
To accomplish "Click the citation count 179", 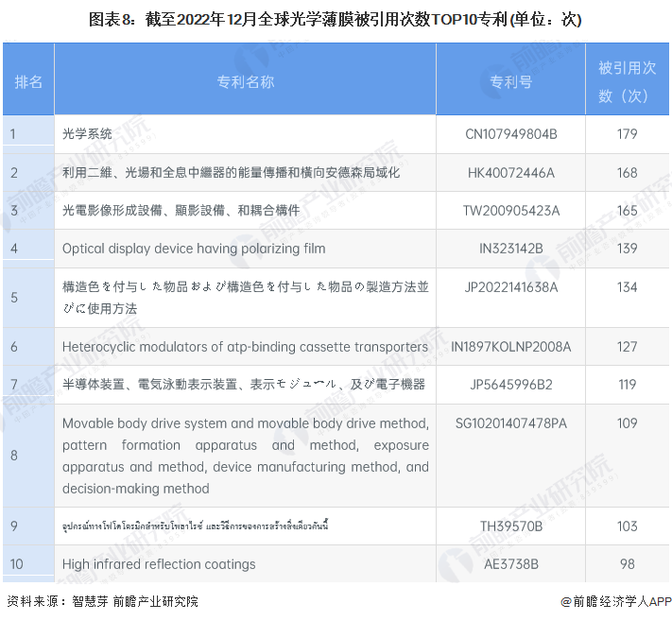I will tap(627, 134).
